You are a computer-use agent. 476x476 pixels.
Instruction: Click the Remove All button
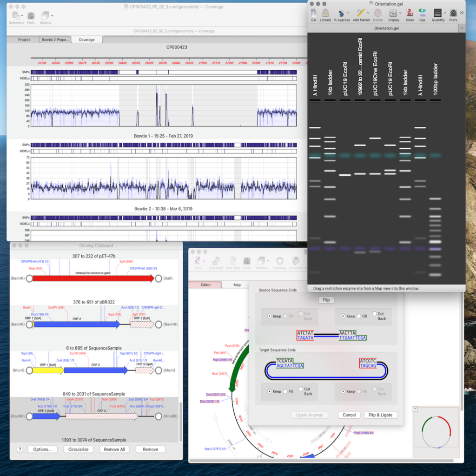(114, 450)
